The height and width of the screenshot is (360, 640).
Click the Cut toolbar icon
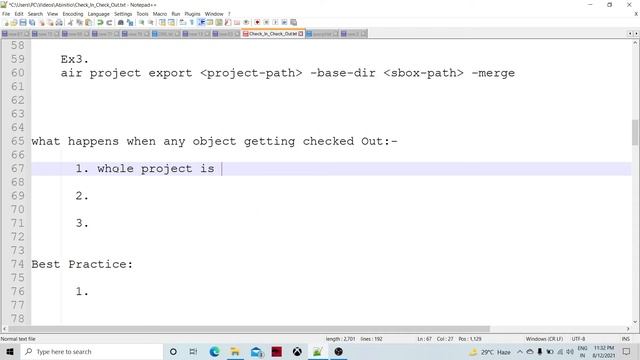click(x=70, y=22)
